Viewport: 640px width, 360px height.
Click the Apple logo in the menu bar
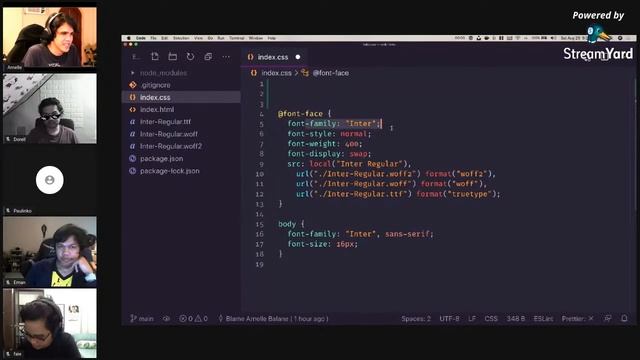[x=129, y=38]
